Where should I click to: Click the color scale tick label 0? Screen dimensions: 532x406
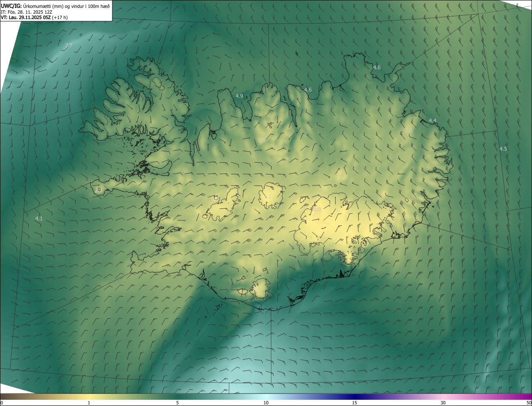click(x=2, y=403)
